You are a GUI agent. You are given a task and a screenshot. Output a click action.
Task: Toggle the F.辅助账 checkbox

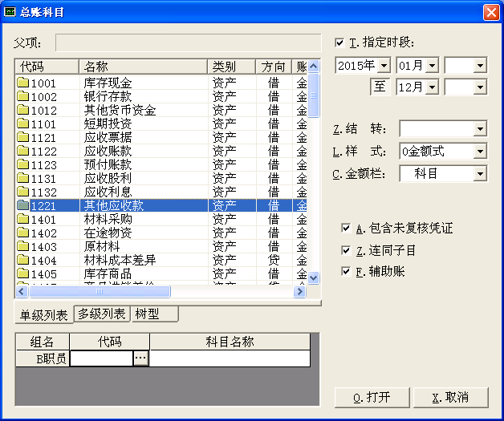coord(346,272)
